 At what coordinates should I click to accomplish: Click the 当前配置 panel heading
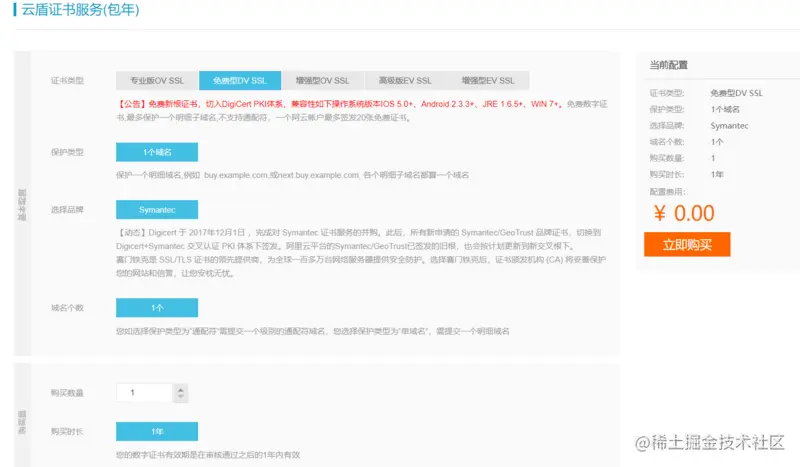point(668,65)
